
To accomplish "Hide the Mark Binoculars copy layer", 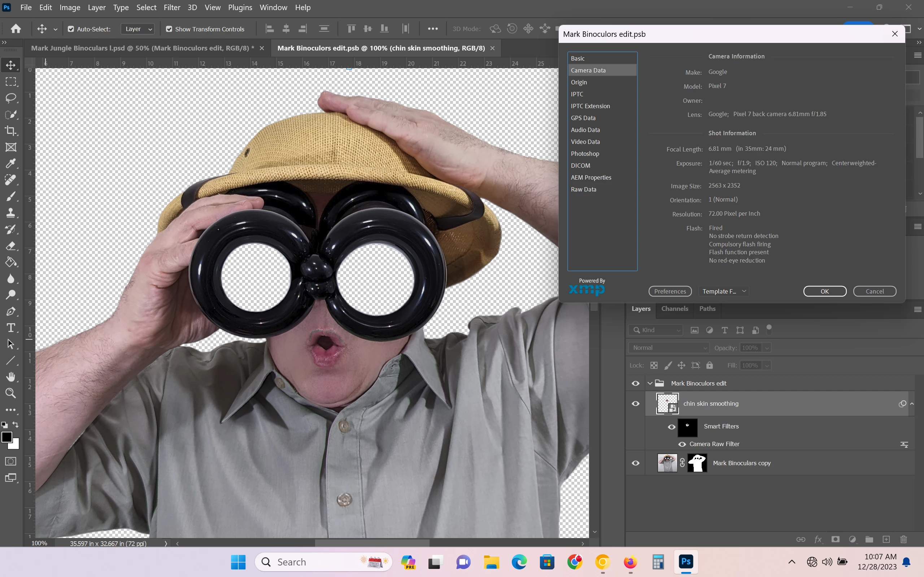I will 635,463.
